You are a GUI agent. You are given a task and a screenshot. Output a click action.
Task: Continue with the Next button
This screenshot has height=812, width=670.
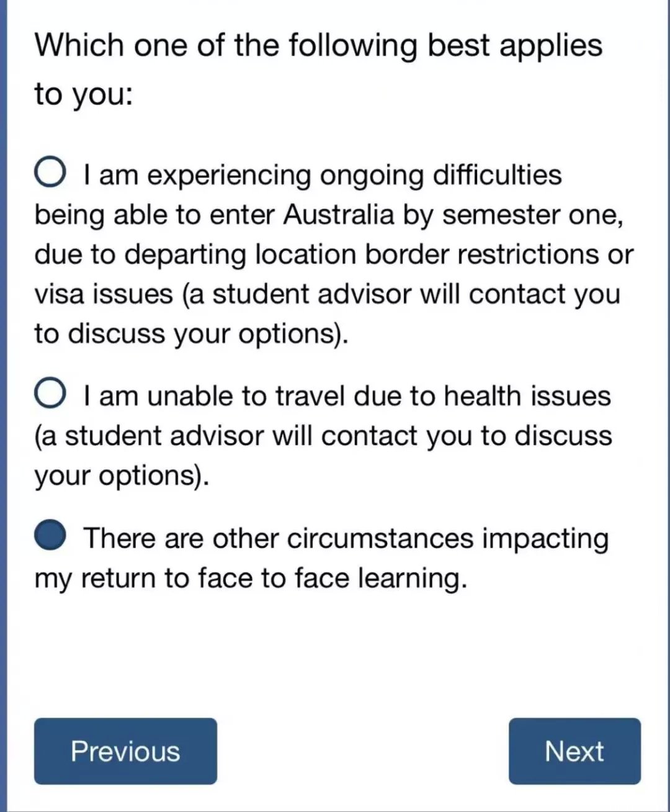tap(574, 751)
